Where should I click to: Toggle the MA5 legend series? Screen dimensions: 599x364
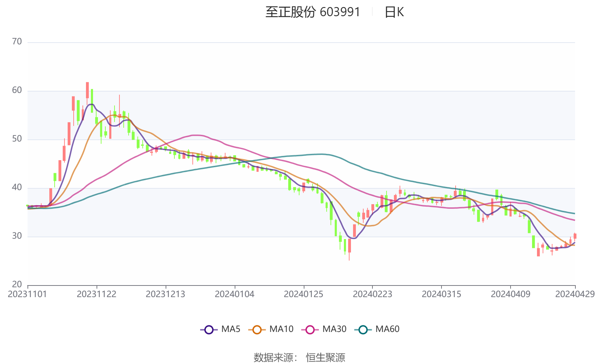tap(221, 329)
